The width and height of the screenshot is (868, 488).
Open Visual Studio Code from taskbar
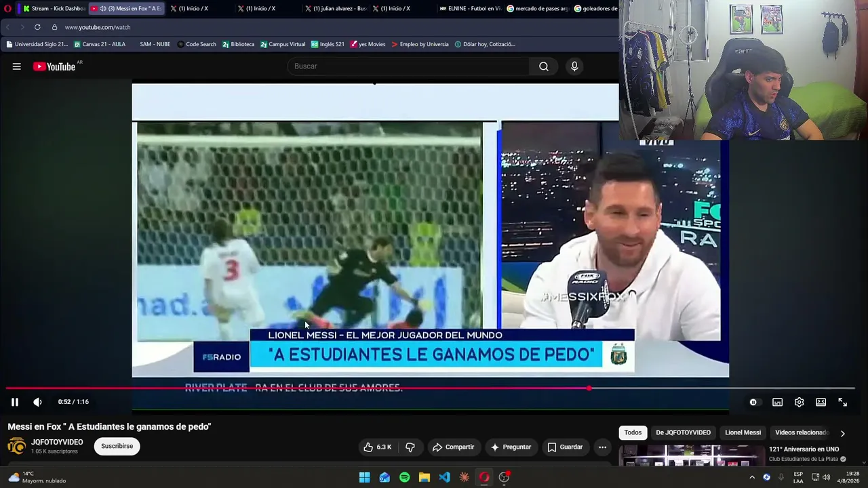click(444, 477)
